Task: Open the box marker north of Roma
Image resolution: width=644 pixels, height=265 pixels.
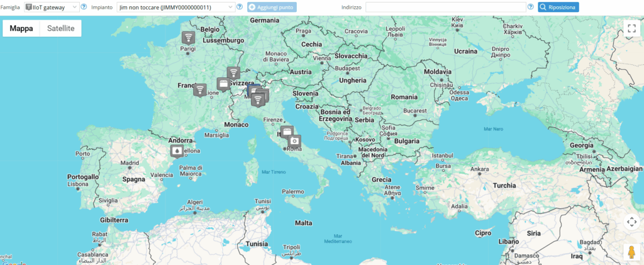Action: point(287,132)
